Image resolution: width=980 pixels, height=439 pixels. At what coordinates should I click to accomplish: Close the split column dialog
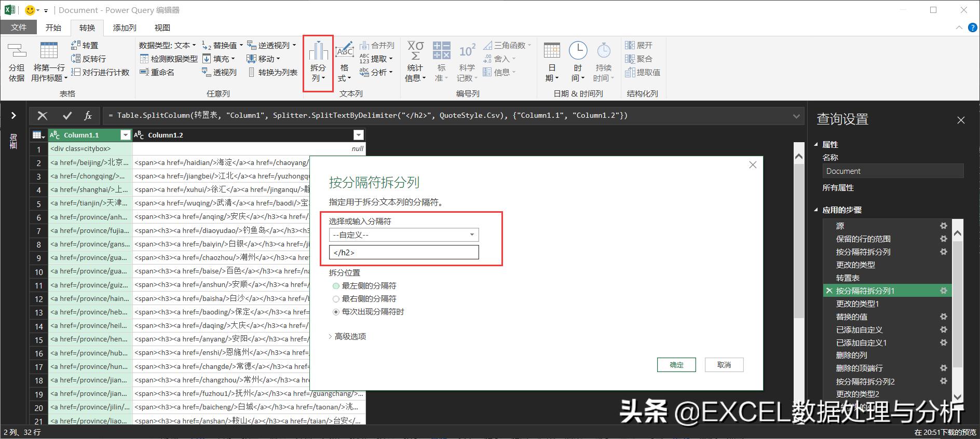[x=753, y=165]
